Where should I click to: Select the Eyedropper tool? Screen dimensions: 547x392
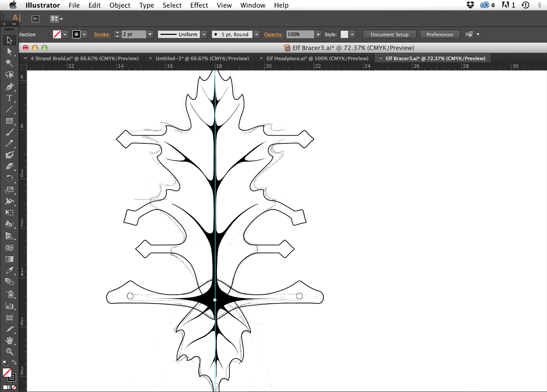tap(9, 270)
